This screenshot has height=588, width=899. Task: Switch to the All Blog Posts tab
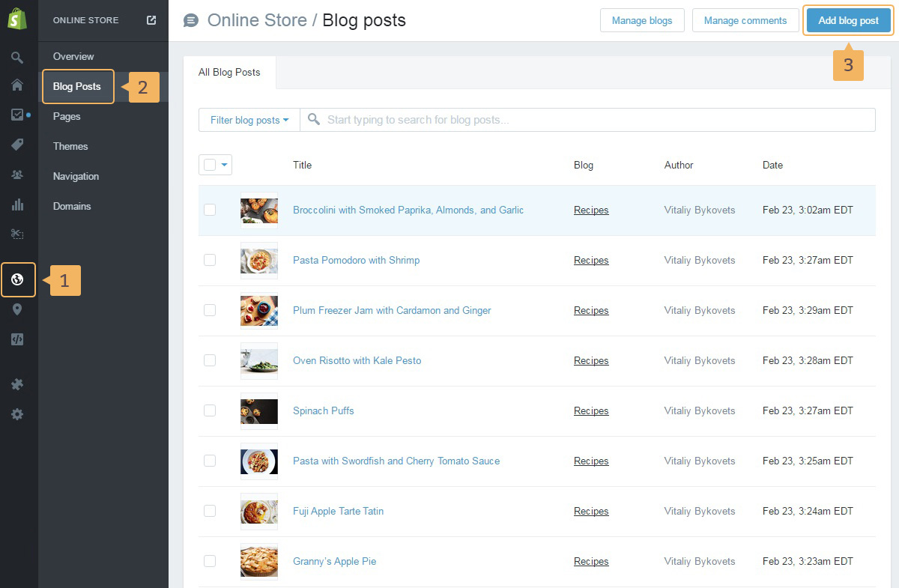point(229,73)
